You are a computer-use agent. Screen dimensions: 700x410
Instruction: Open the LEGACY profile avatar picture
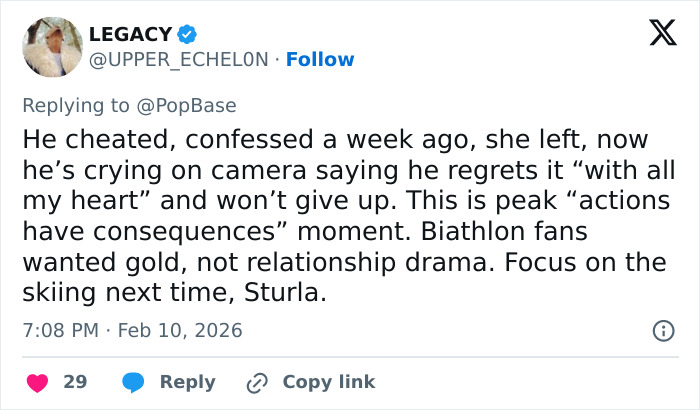52,46
